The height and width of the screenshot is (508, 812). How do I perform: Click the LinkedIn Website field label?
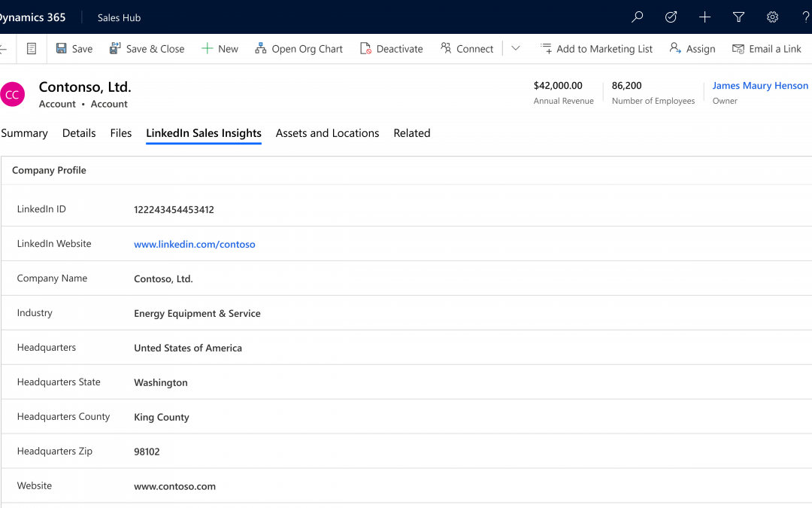tap(54, 244)
